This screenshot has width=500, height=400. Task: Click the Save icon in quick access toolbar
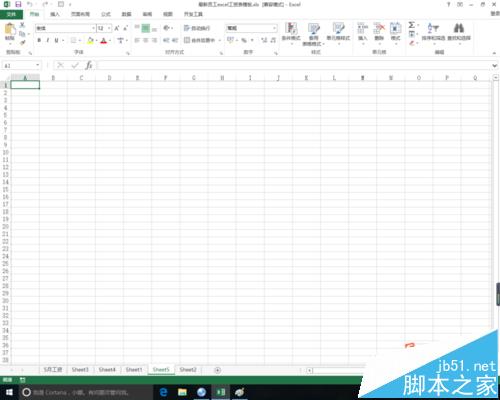pyautogui.click(x=18, y=4)
